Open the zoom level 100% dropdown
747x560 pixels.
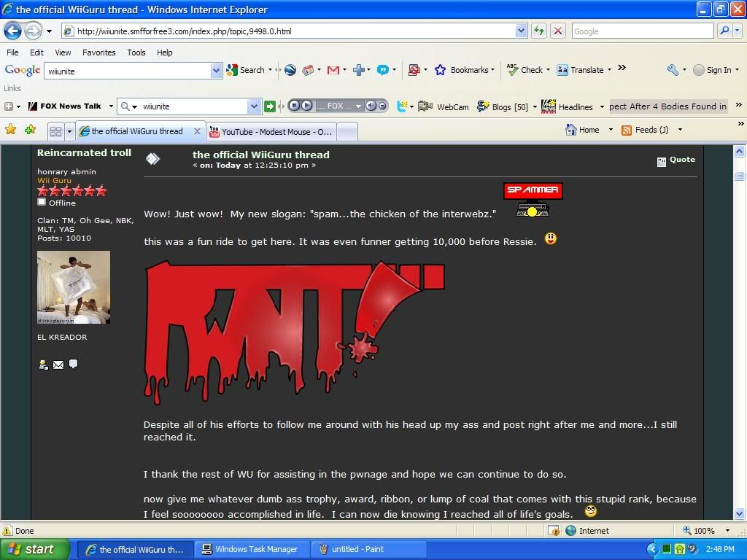click(727, 531)
